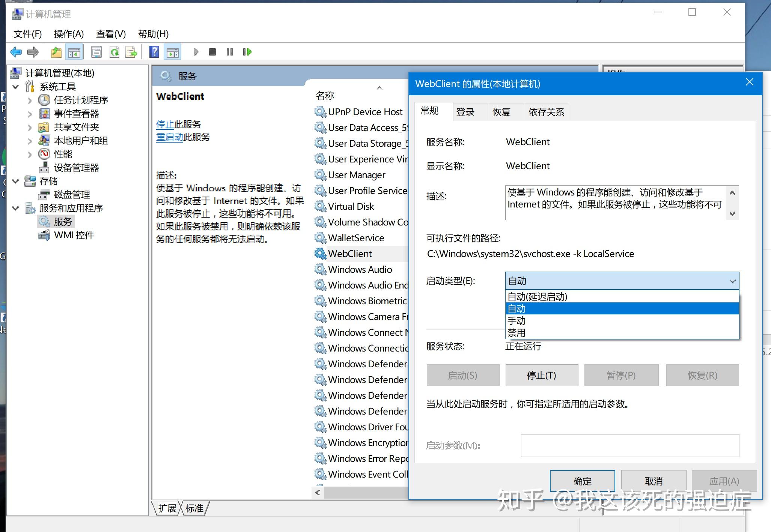Toggle Show/Hide Console Tree toolbar icon

pyautogui.click(x=74, y=52)
